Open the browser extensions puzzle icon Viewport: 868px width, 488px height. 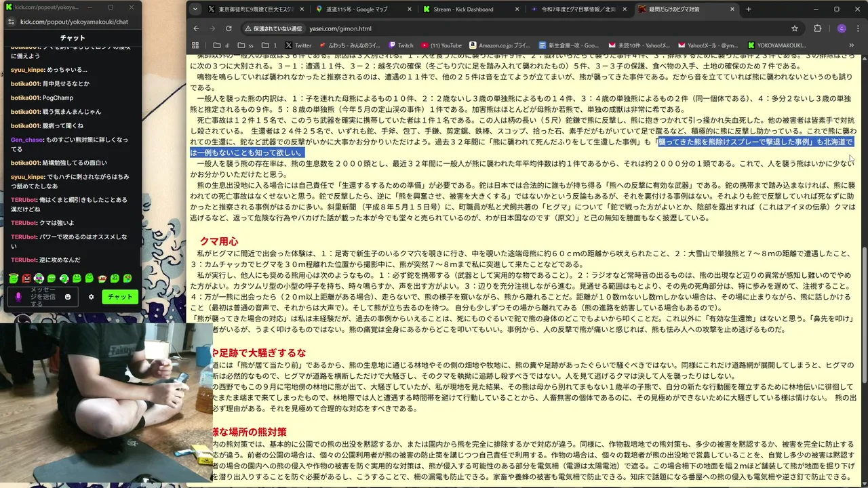(817, 28)
